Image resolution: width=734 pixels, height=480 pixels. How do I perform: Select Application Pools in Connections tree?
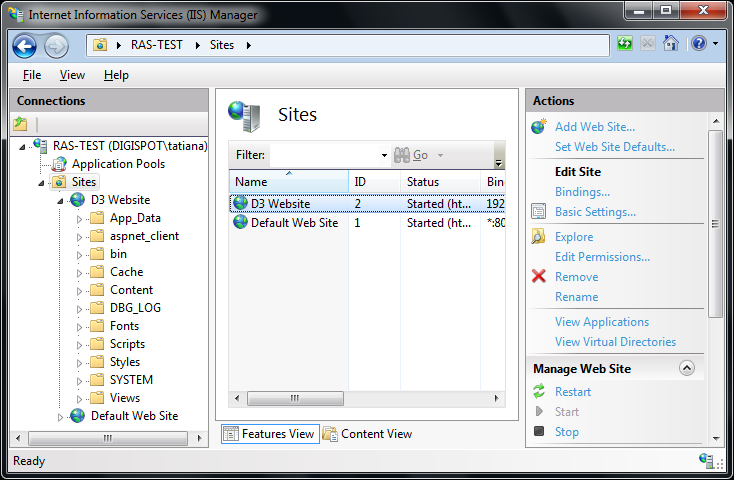tap(118, 164)
